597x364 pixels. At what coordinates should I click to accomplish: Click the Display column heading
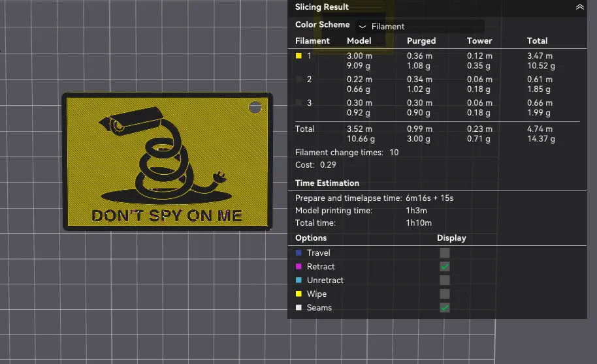click(451, 237)
